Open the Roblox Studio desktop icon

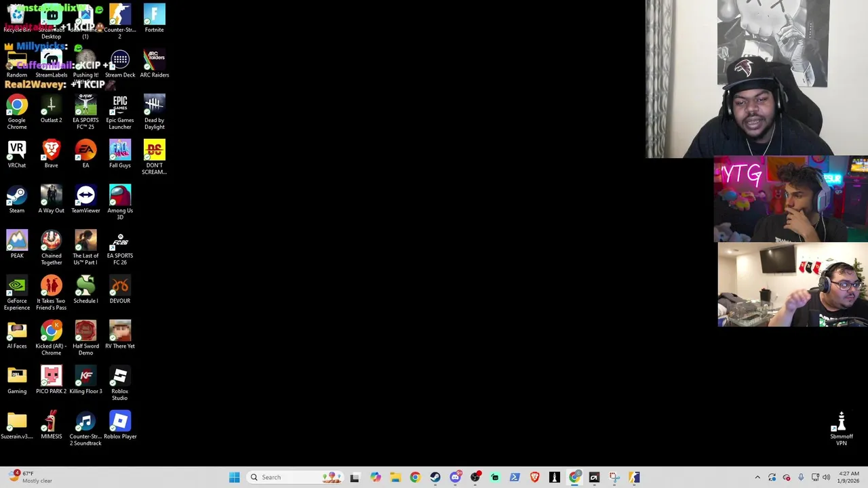[120, 384]
